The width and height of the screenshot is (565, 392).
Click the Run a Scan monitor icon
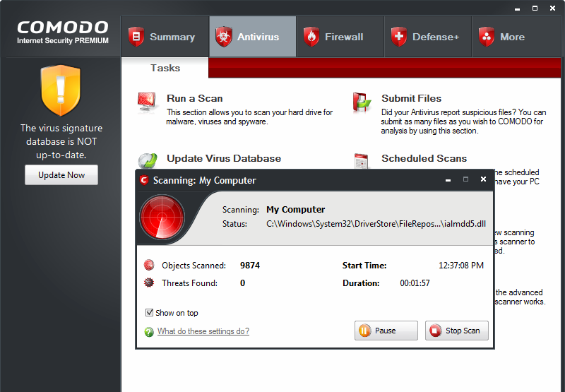(x=147, y=102)
